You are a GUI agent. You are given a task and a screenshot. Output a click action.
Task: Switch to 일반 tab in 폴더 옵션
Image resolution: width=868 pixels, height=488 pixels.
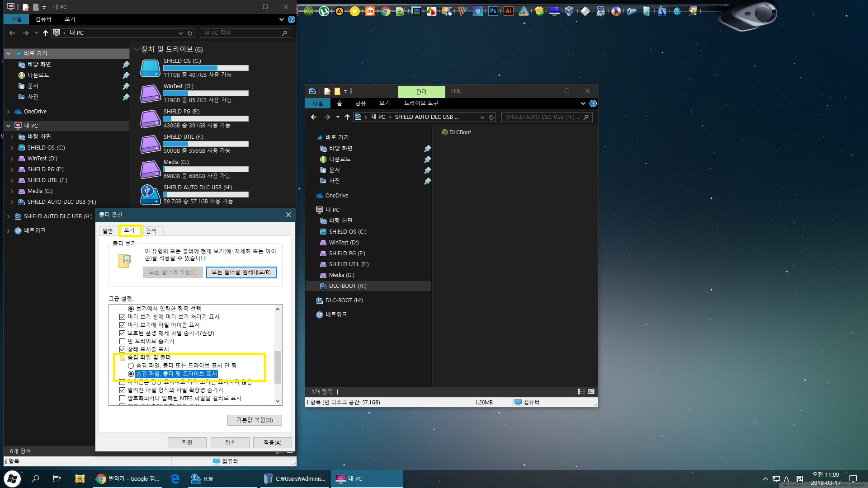(x=108, y=231)
